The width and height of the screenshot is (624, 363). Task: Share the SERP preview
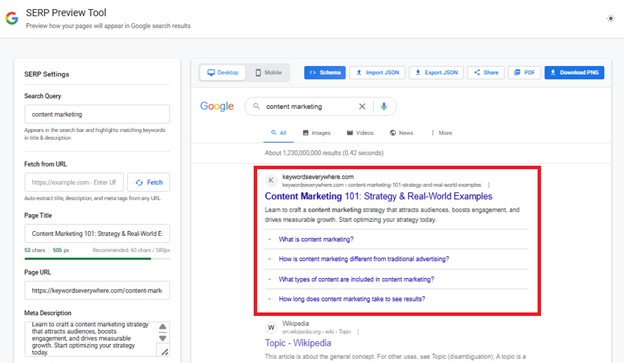click(486, 72)
